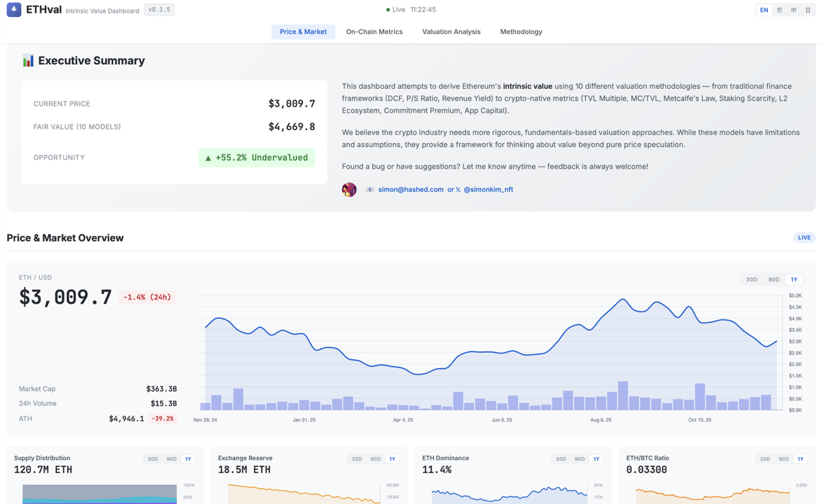Select 30D on Exchange Reserve chart
The height and width of the screenshot is (504, 822).
pyautogui.click(x=357, y=459)
